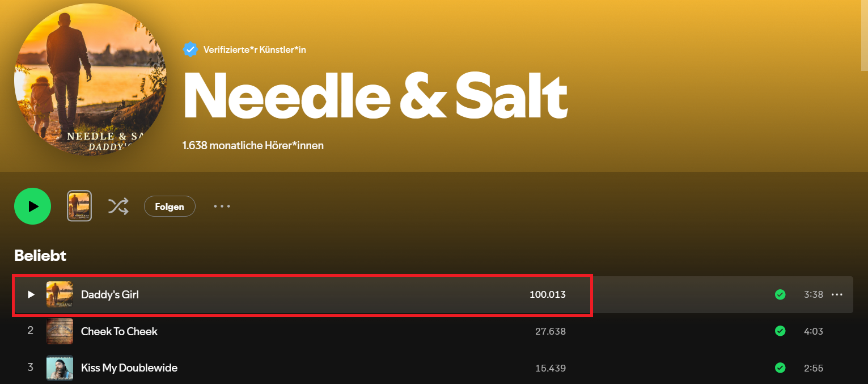Image resolution: width=868 pixels, height=384 pixels.
Task: Click the Cheek To Cheek album cover thumbnail
Action: click(x=60, y=331)
